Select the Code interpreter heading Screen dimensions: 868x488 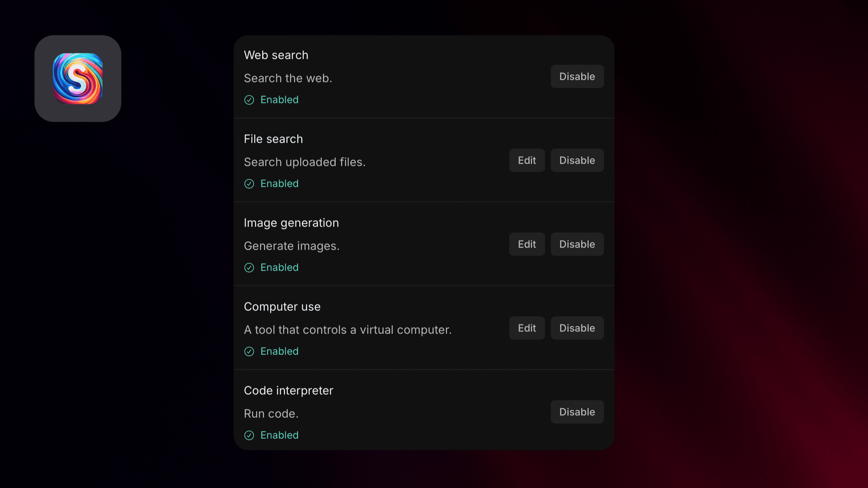288,390
